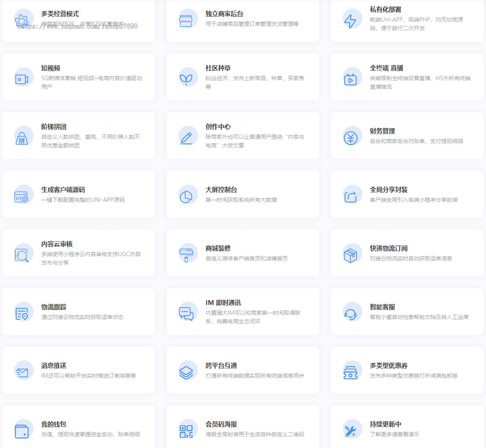Select the 持续更新中 heading
486x448 pixels.
point(386,424)
